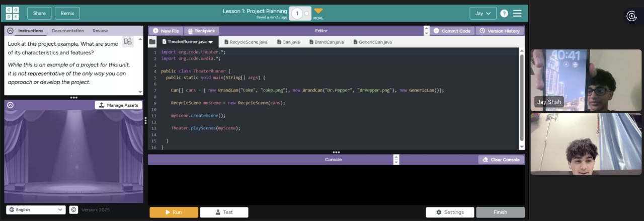644x221 pixels.
Task: Open the Can.java tab
Action: [288, 42]
